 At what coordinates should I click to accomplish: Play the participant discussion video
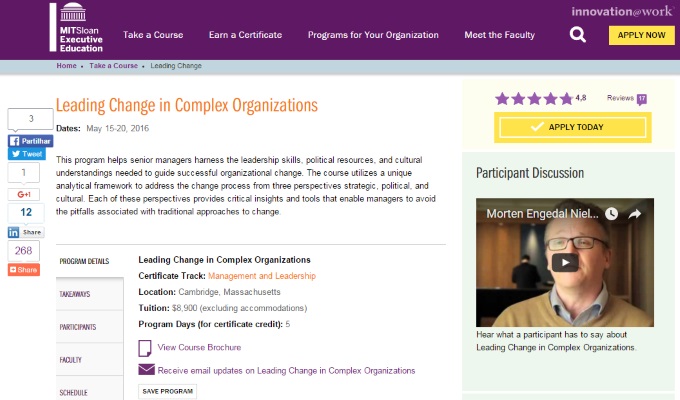pos(564,263)
